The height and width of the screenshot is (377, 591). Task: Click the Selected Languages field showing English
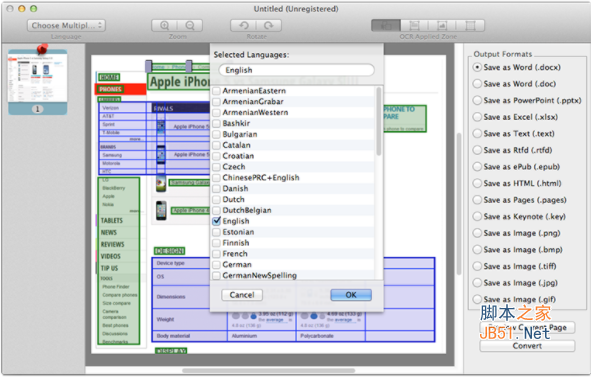tap(296, 70)
